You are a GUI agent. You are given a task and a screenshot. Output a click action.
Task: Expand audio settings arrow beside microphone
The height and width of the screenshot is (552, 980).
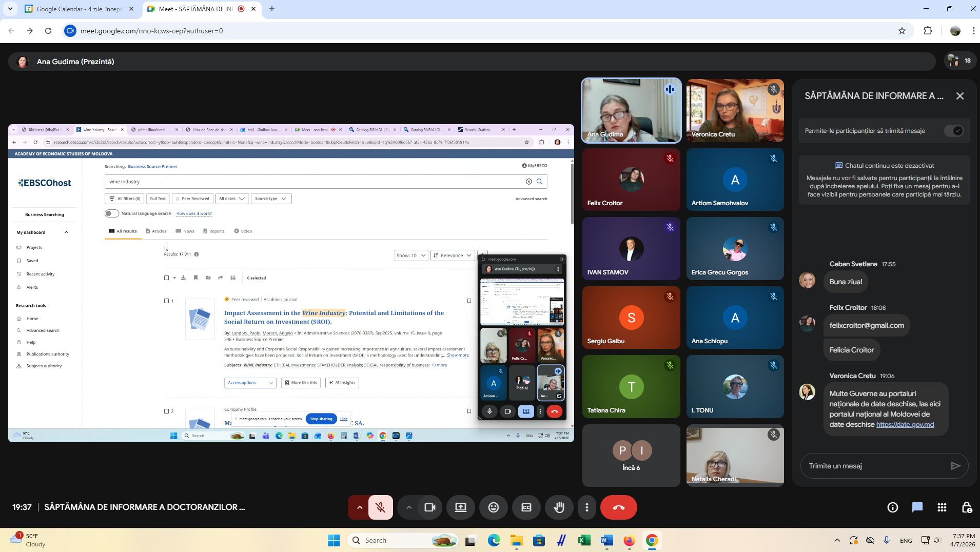click(x=359, y=507)
